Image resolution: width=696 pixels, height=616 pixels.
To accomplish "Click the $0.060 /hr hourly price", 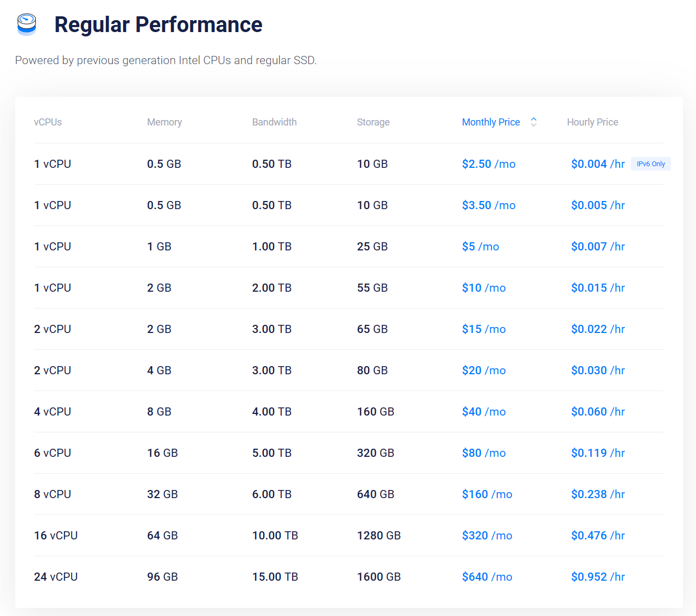I will pyautogui.click(x=598, y=412).
